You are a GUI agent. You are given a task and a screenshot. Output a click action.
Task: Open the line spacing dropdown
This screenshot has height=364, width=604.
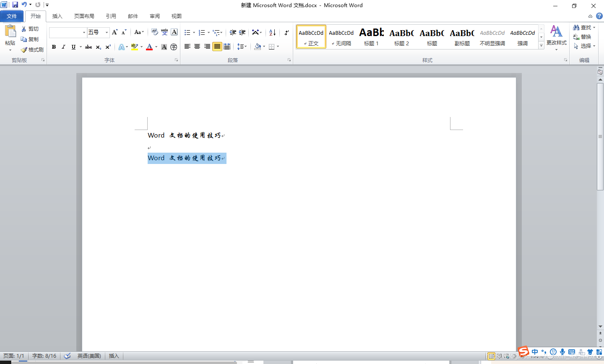pos(242,47)
